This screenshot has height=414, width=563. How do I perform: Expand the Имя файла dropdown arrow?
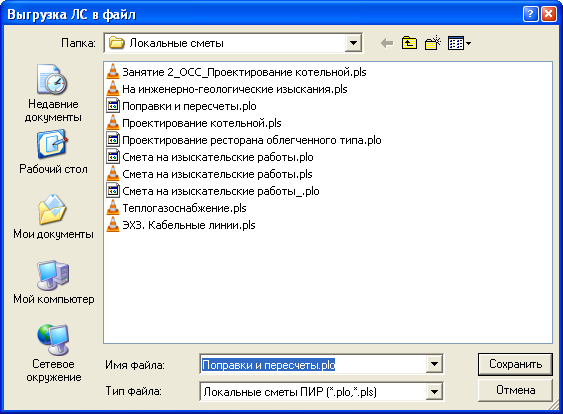tap(434, 364)
